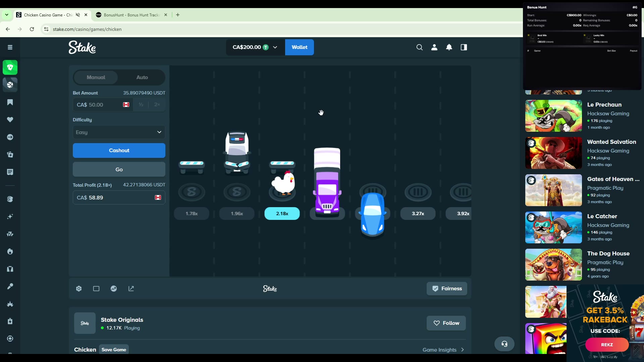Click the tuxedo icon in sidebar
The image size is (644, 362).
tap(10, 269)
